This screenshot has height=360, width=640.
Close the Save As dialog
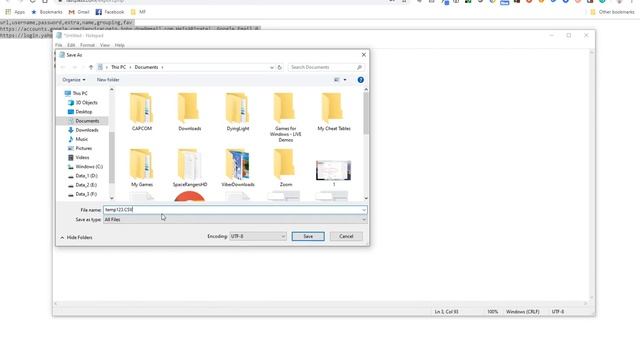pyautogui.click(x=364, y=55)
